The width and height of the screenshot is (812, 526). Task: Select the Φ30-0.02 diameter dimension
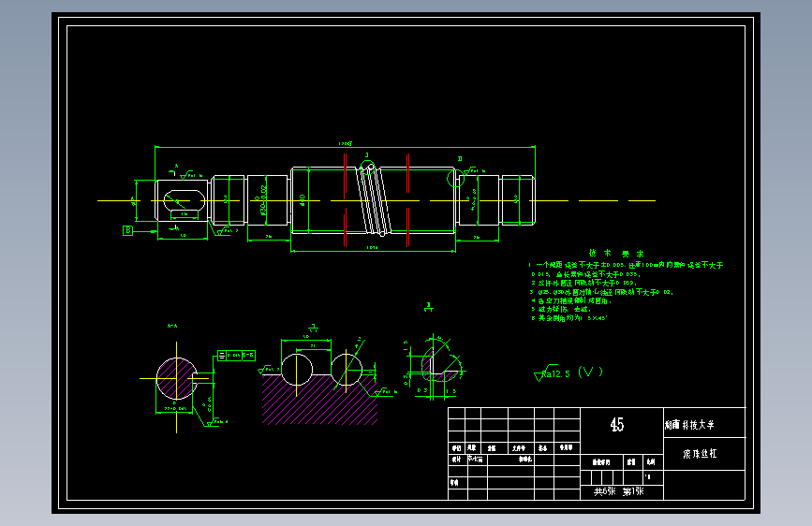(x=262, y=200)
